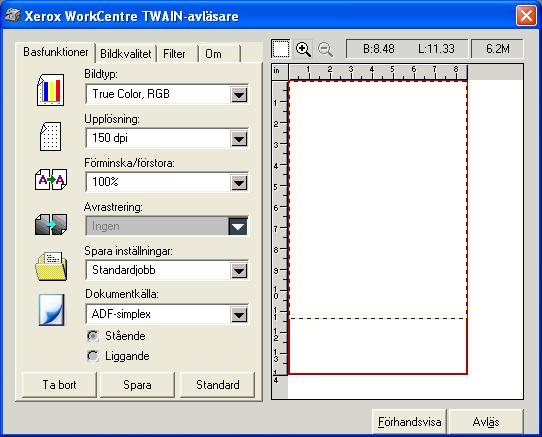Click the Xerox scanner title bar icon
Image resolution: width=542 pixels, height=437 pixels.
tap(12, 16)
